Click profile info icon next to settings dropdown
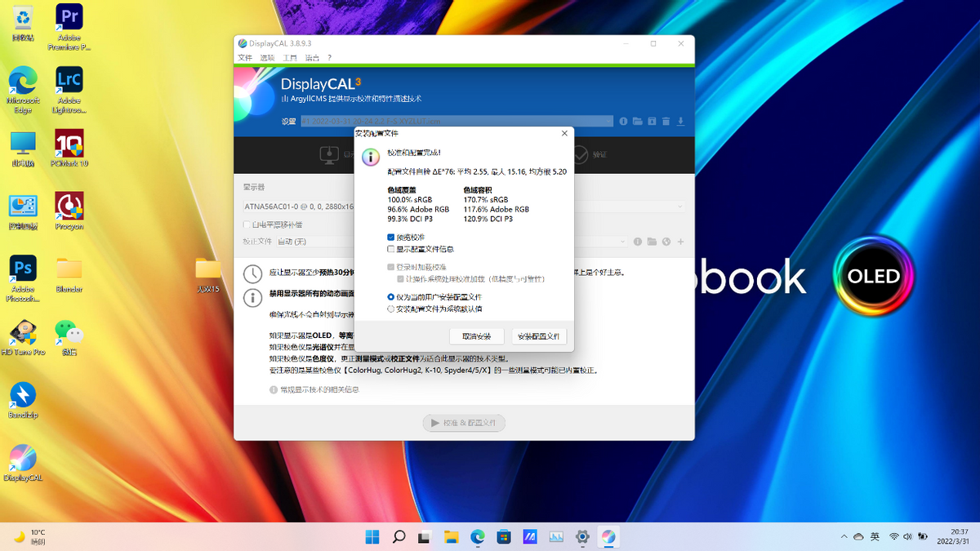This screenshot has height=551, width=980. tap(623, 121)
